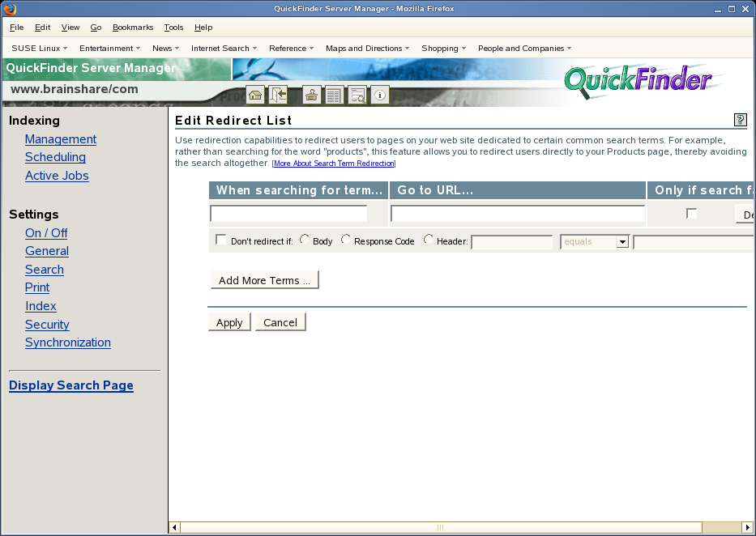Expand the SUSE Linux bookmark folder
Screen dimensions: 756x536
tap(40, 48)
